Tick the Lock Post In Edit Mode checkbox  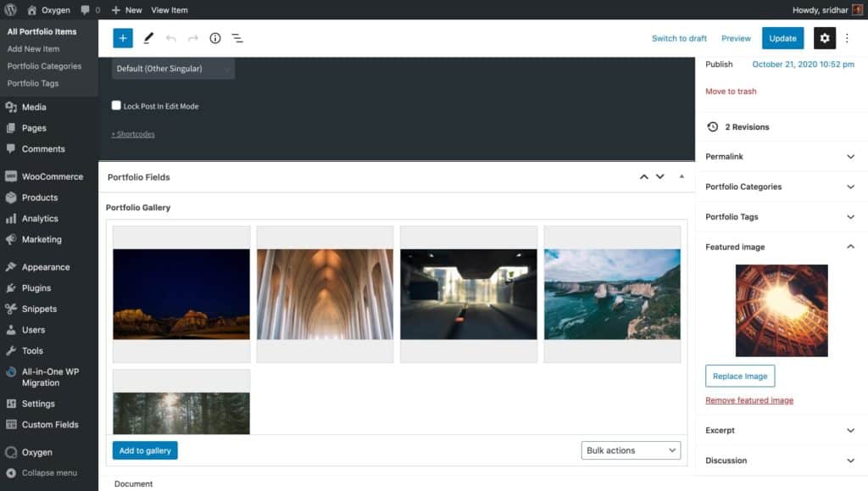point(116,105)
